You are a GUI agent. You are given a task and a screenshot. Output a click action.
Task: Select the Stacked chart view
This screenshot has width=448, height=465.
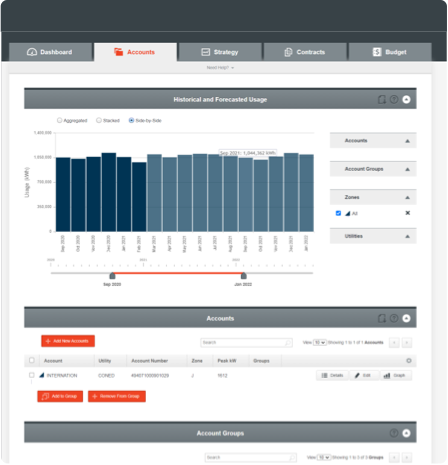click(99, 120)
